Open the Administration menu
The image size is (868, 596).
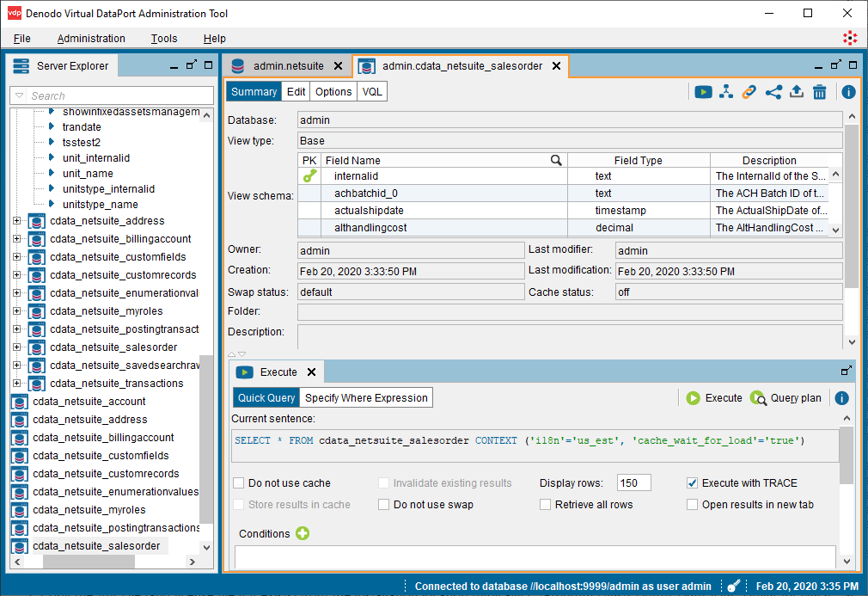pos(91,39)
